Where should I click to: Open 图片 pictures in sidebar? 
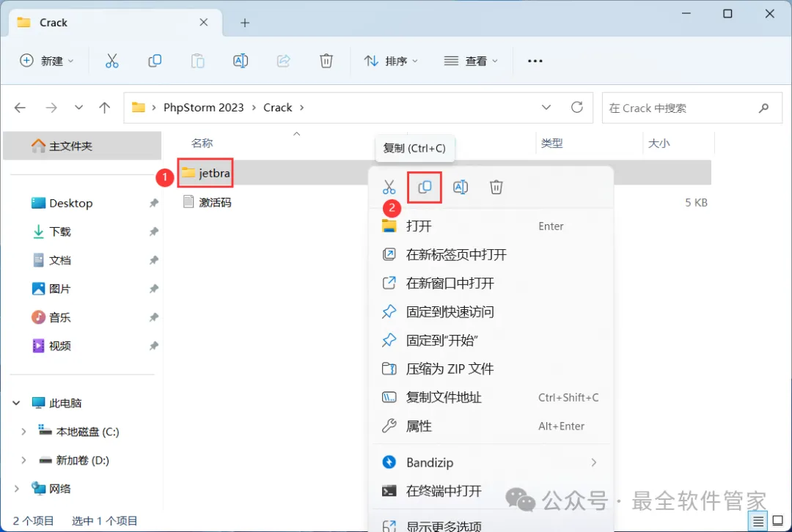tap(52, 289)
